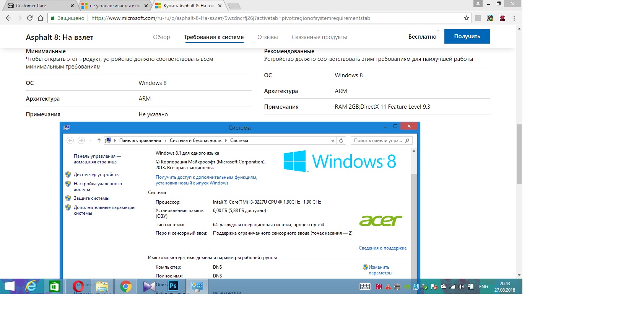Open the Обзор section tab
The width and height of the screenshot is (644, 310).
161,37
